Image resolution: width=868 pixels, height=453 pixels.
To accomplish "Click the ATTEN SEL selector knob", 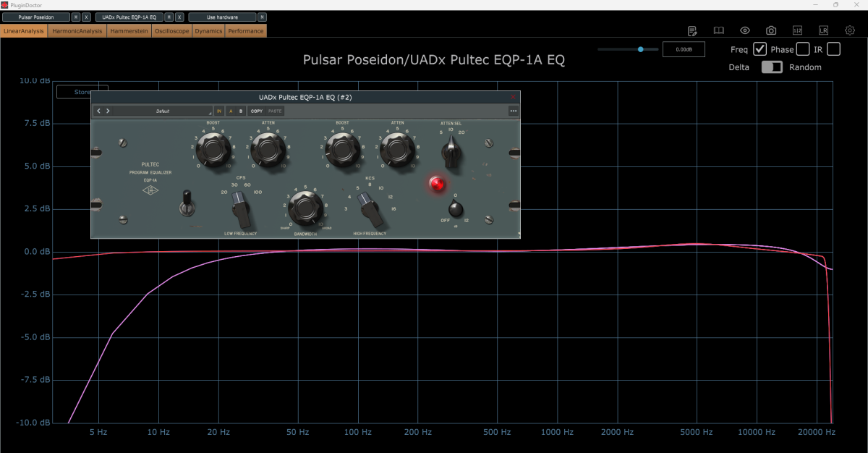I will [x=451, y=152].
